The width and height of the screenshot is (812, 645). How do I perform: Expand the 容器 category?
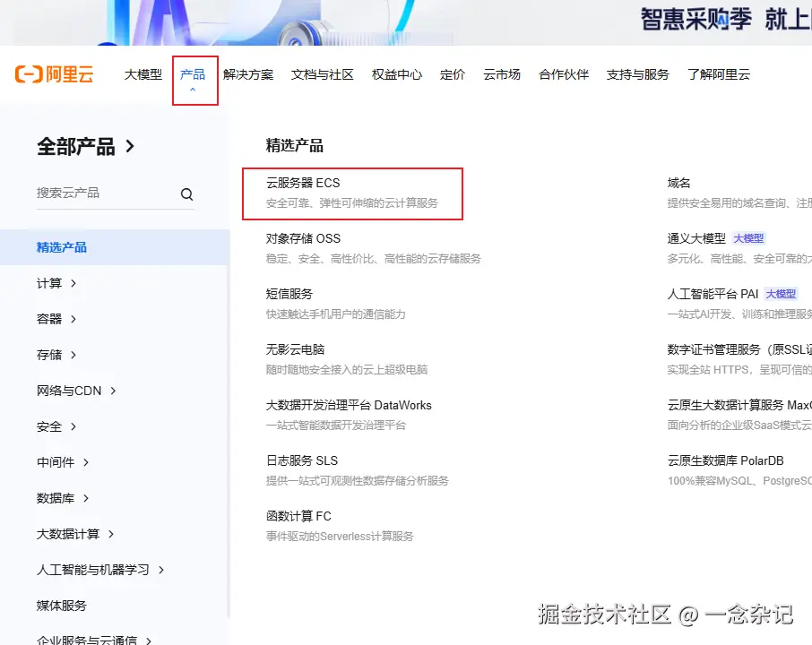click(x=56, y=319)
